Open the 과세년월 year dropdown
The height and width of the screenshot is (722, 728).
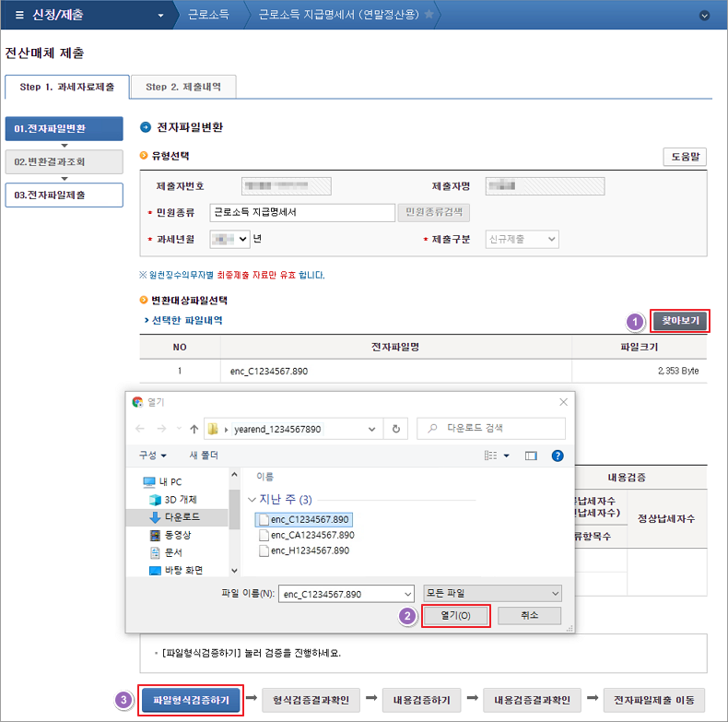[229, 239]
